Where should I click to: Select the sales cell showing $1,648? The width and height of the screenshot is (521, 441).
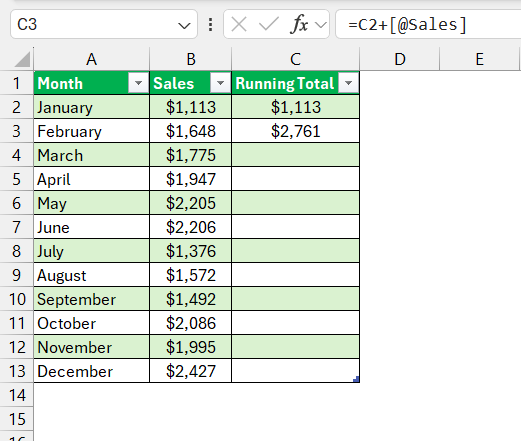pyautogui.click(x=191, y=131)
